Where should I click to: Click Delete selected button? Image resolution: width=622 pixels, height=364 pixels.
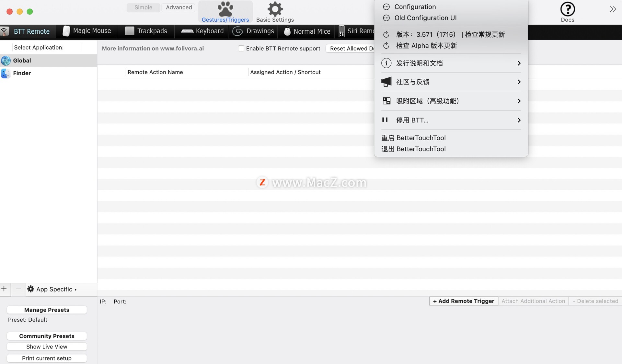click(x=595, y=301)
